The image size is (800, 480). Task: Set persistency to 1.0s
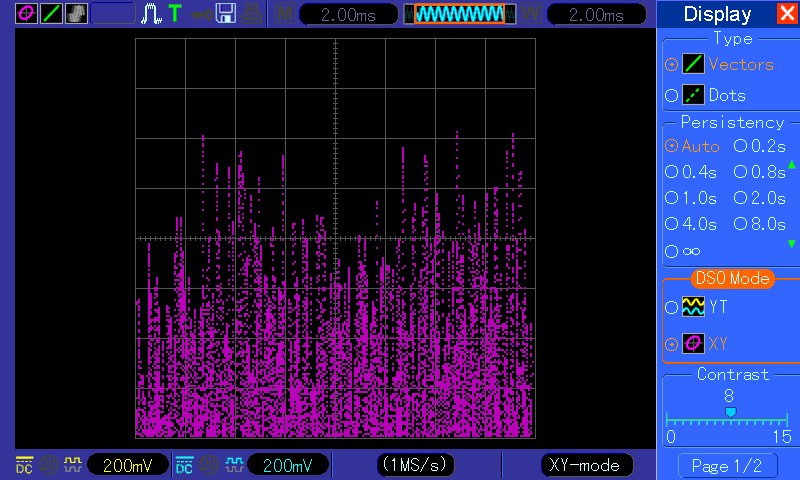click(671, 198)
